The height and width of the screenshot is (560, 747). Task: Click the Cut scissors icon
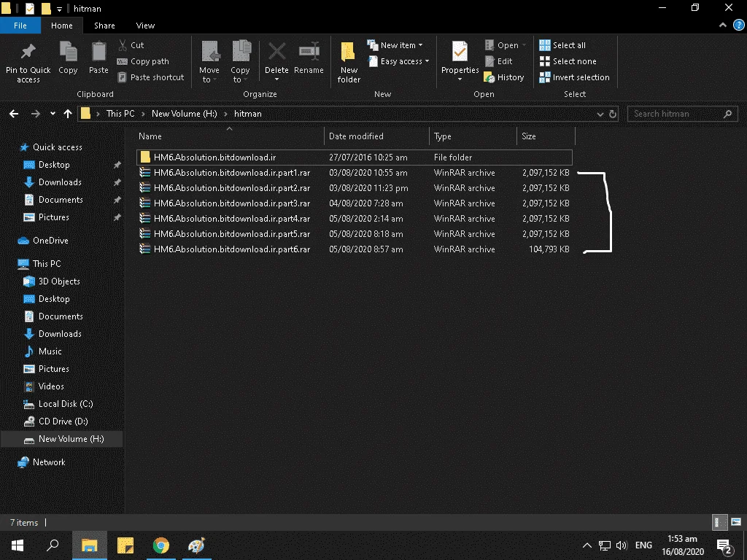(123, 45)
